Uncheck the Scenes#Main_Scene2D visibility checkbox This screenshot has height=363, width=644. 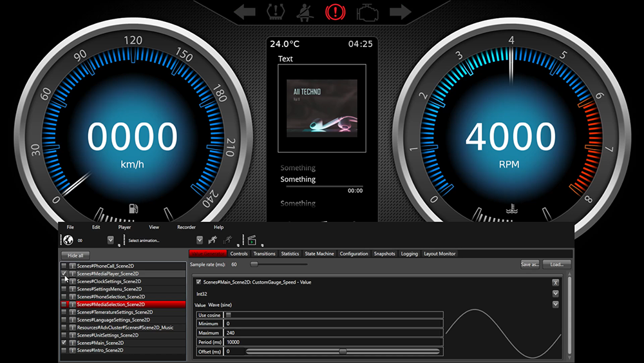point(64,343)
